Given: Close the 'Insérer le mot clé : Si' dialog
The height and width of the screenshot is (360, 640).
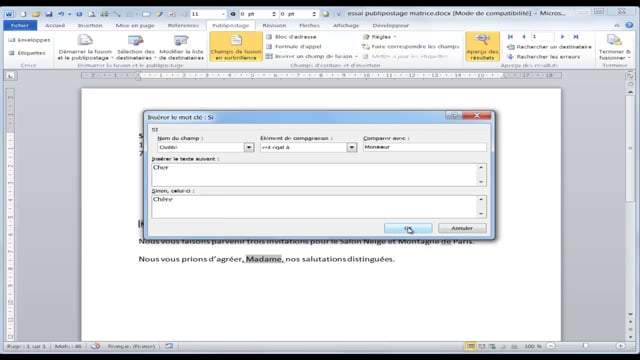Looking at the screenshot, I should tap(476, 116).
